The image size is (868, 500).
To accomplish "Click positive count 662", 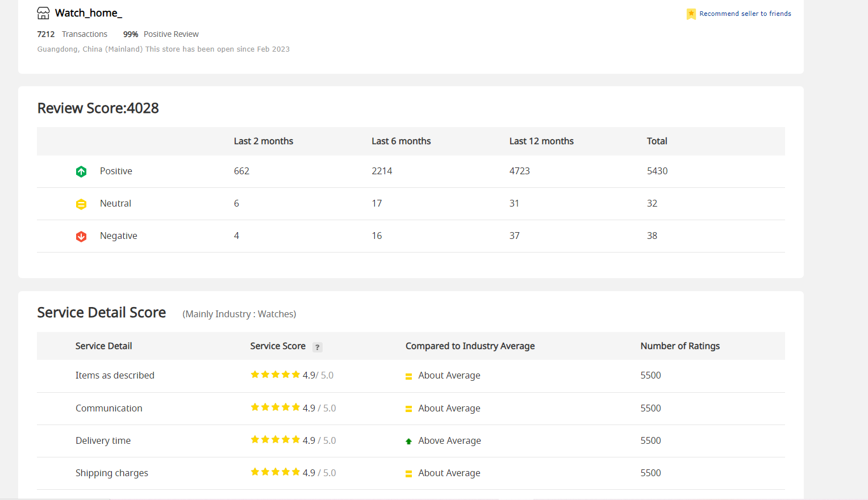I will coord(241,171).
